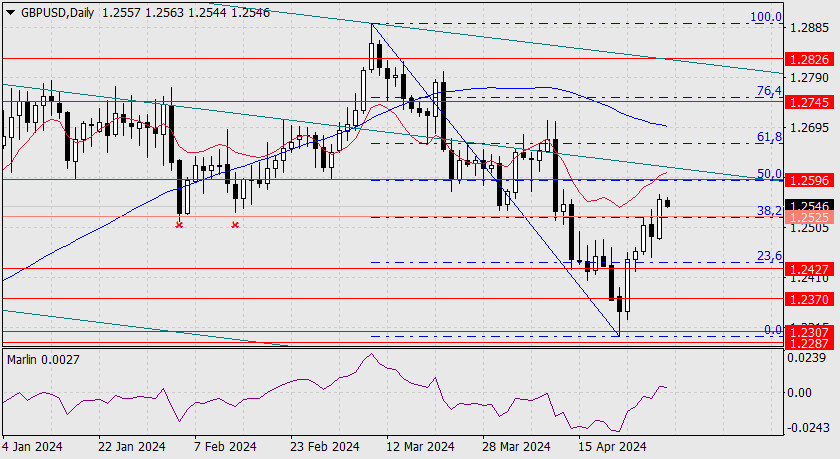Select the 1.2307 red price level label
The height and width of the screenshot is (459, 840).
click(x=809, y=332)
